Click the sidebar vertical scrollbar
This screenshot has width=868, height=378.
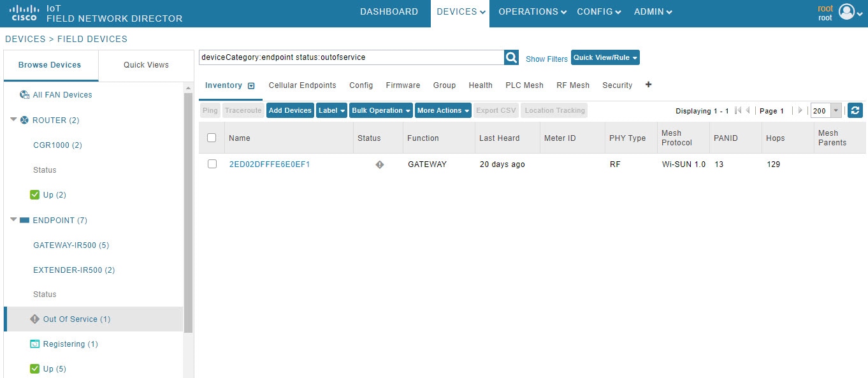(188, 213)
